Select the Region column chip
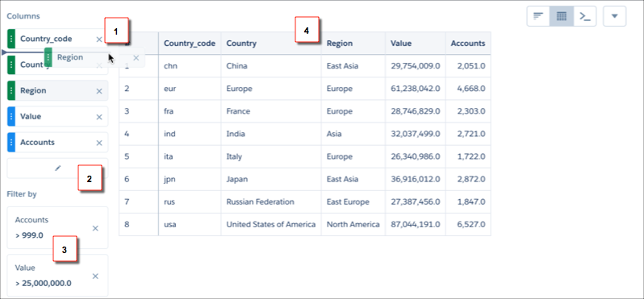 pyautogui.click(x=57, y=90)
